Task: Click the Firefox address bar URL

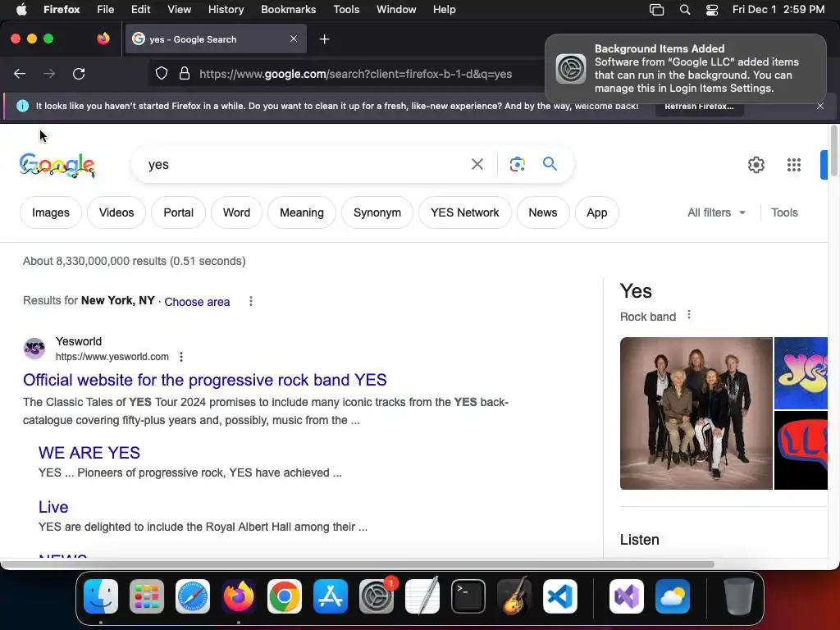Action: pyautogui.click(x=356, y=74)
